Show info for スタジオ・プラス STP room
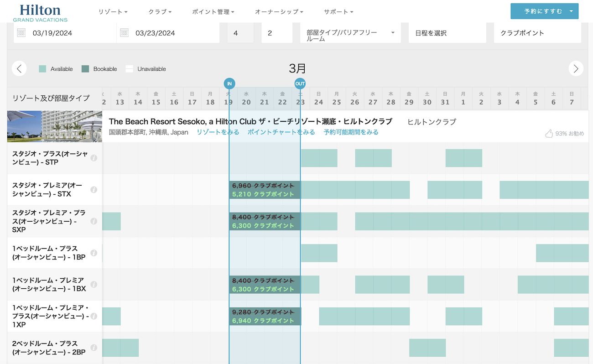The height and width of the screenshot is (364, 593). [x=94, y=158]
